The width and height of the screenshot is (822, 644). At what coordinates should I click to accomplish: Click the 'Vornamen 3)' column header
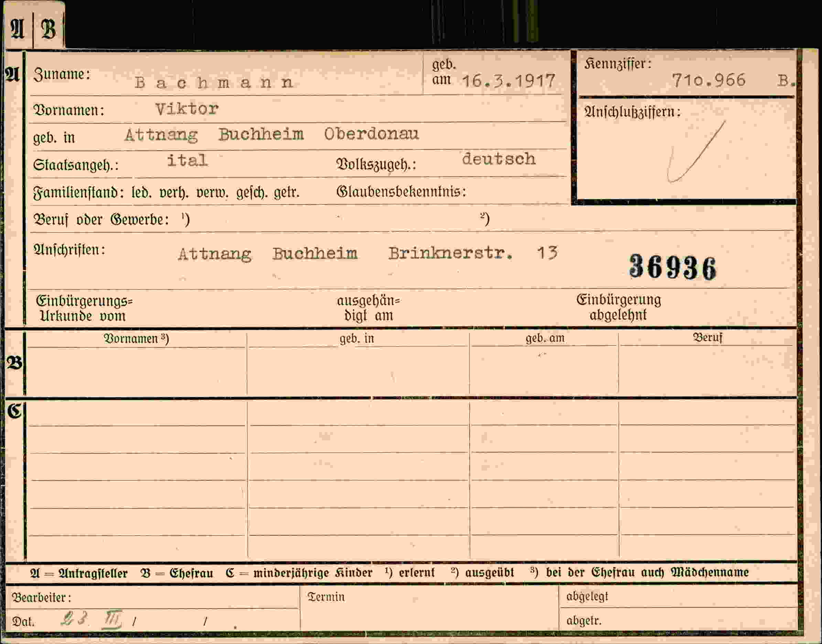click(x=136, y=339)
